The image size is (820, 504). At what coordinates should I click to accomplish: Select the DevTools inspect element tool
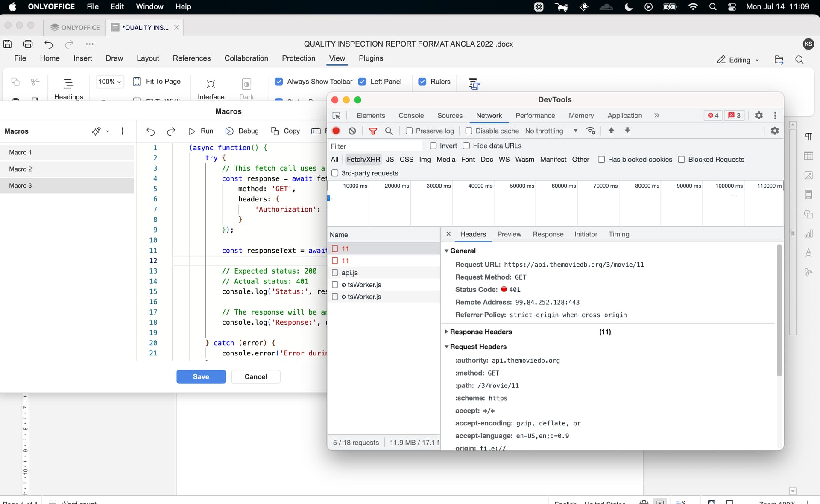point(336,116)
